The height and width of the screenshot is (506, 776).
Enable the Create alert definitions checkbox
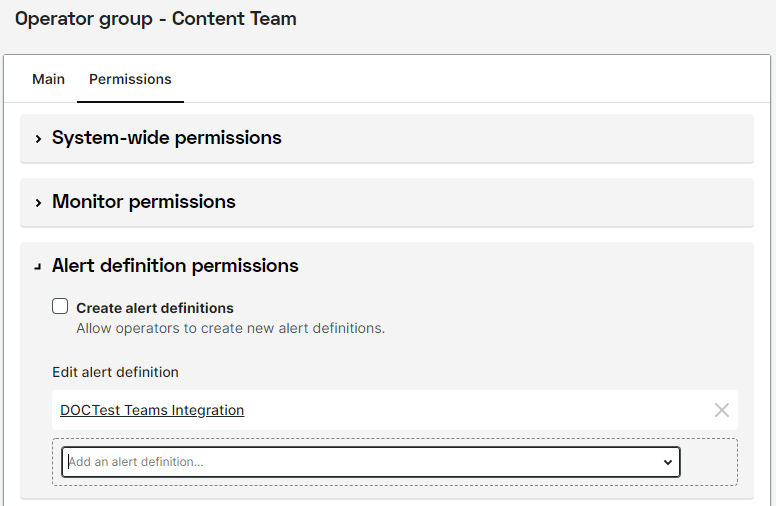(60, 307)
